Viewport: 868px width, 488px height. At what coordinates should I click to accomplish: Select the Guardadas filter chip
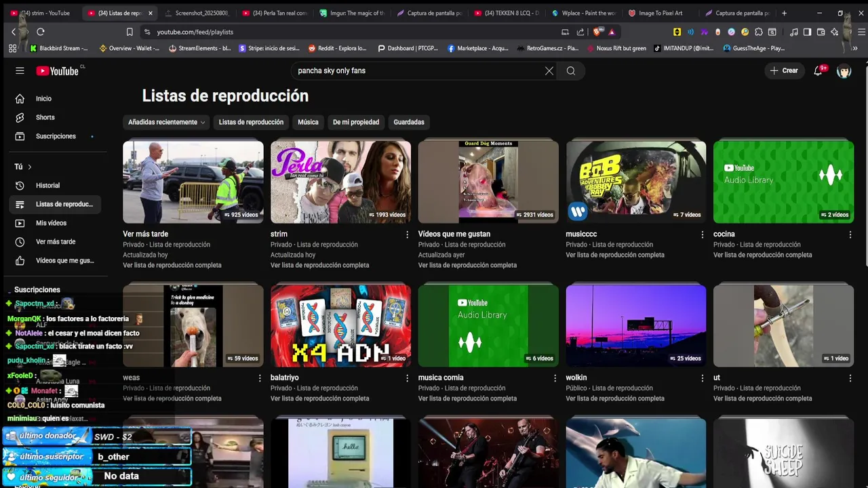409,122
